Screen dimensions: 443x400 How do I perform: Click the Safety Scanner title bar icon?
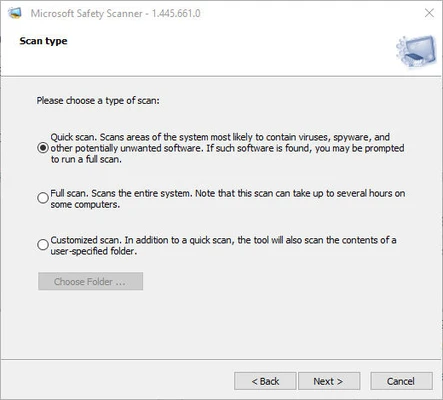tap(15, 13)
